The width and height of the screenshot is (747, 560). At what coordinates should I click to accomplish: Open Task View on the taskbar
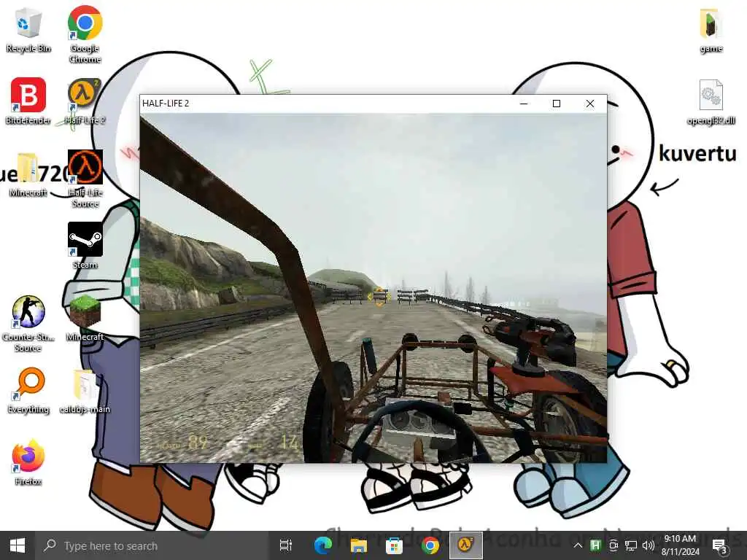point(286,545)
